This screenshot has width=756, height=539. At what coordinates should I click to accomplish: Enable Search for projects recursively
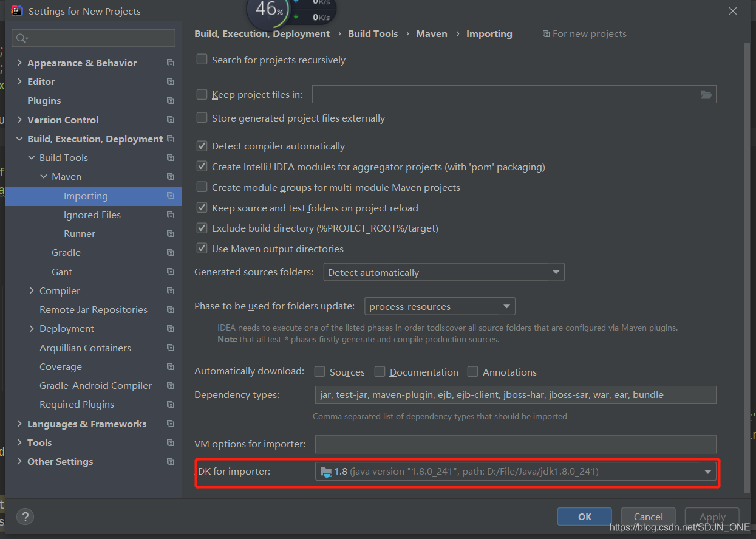202,60
